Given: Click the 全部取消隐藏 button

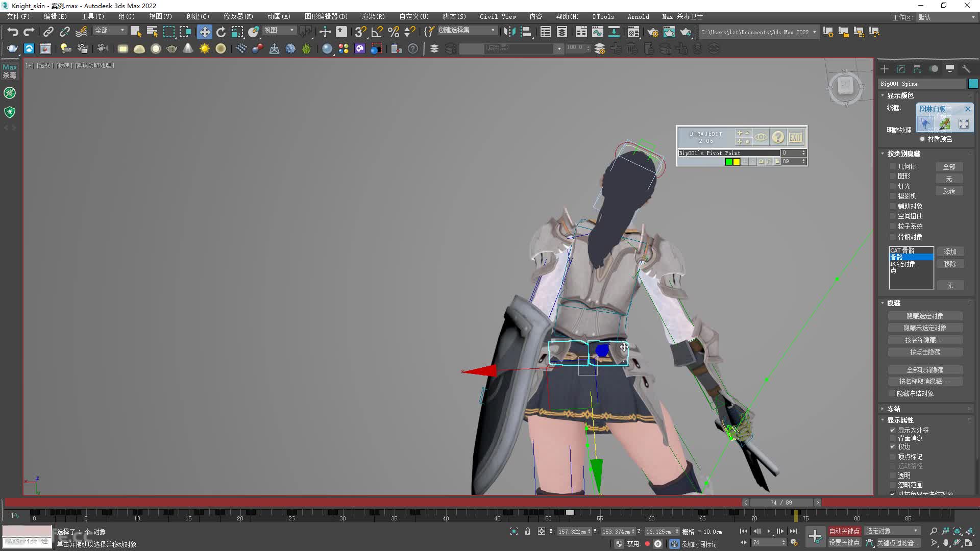Looking at the screenshot, I should click(925, 370).
